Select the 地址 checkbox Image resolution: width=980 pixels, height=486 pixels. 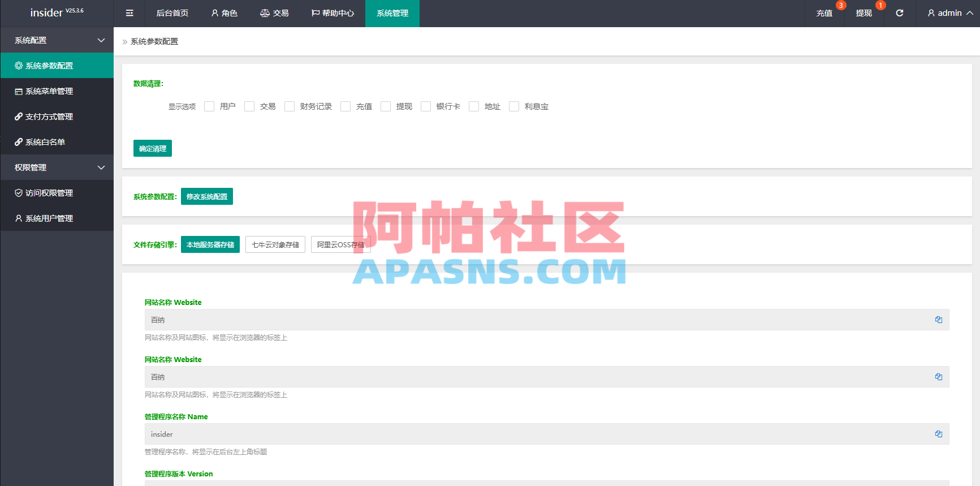(474, 106)
